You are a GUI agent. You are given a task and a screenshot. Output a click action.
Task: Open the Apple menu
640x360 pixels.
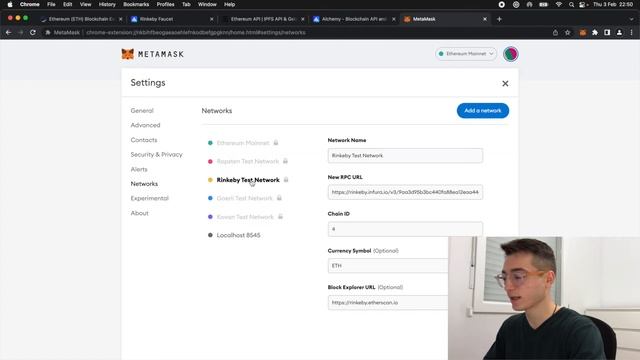[x=10, y=4]
